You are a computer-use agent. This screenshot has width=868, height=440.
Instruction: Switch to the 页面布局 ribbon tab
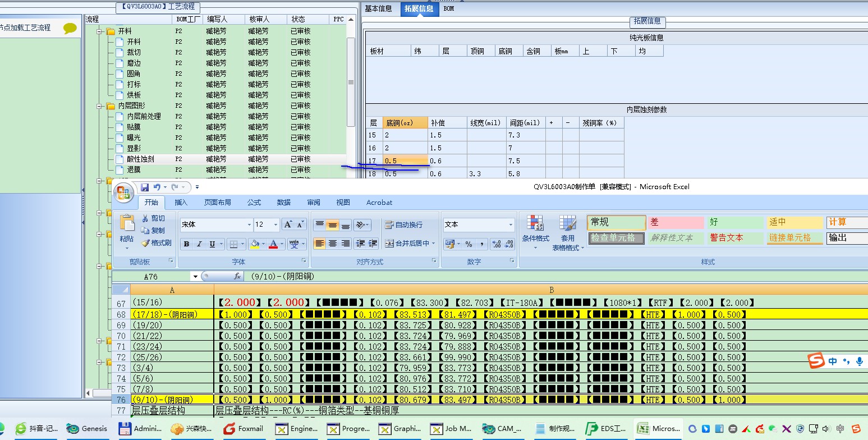point(218,203)
